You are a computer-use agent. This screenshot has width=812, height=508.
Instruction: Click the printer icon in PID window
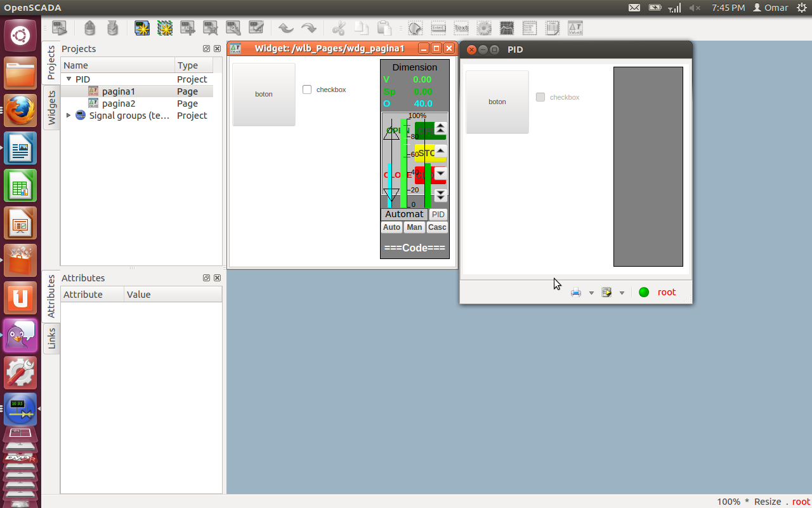(576, 293)
